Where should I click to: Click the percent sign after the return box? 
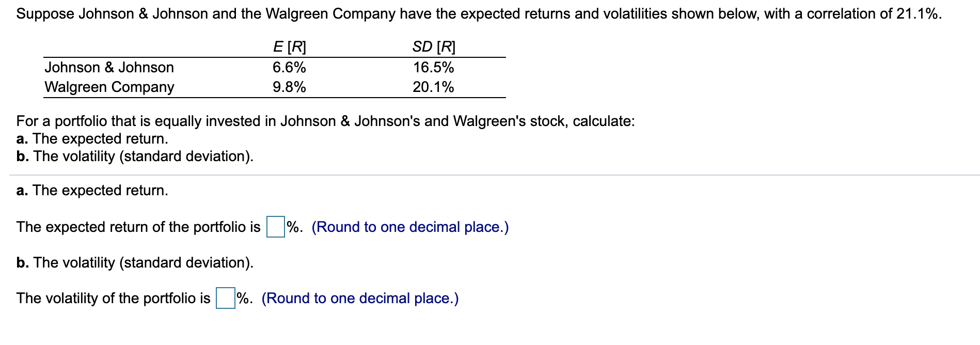[x=292, y=226]
